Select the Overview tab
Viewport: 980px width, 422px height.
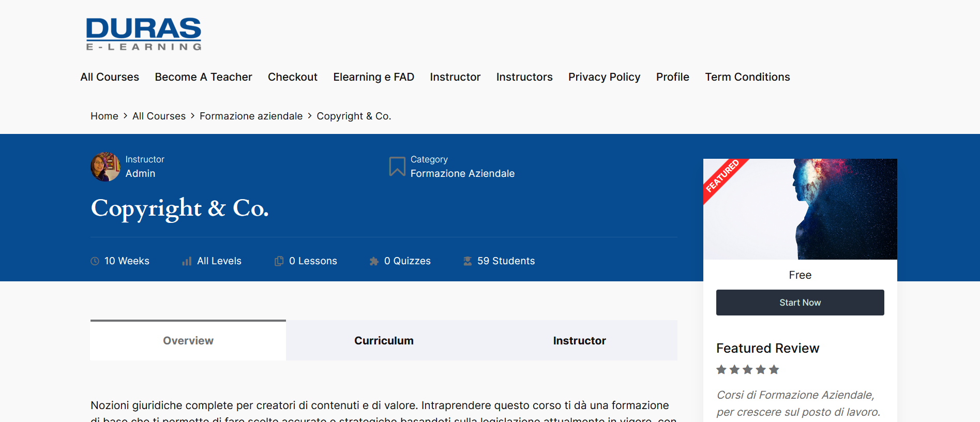(188, 341)
